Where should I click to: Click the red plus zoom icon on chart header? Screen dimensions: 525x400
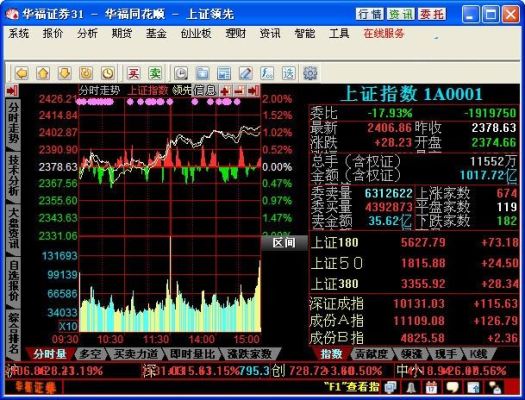pos(225,91)
